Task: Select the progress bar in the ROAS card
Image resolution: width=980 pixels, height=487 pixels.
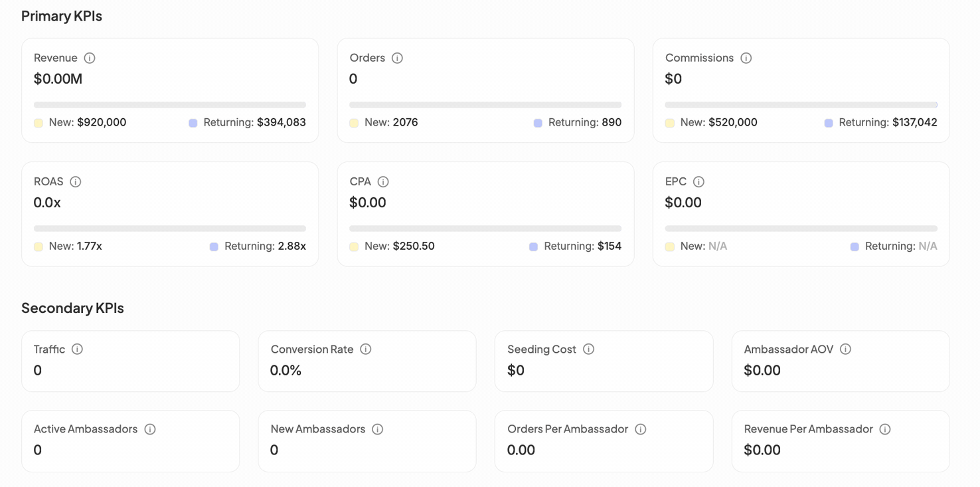Action: [x=170, y=229]
